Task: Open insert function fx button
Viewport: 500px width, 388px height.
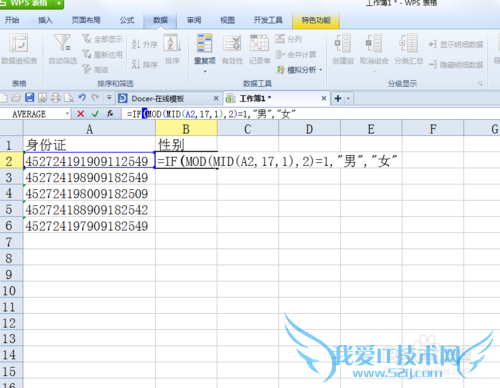Action: pyautogui.click(x=110, y=114)
